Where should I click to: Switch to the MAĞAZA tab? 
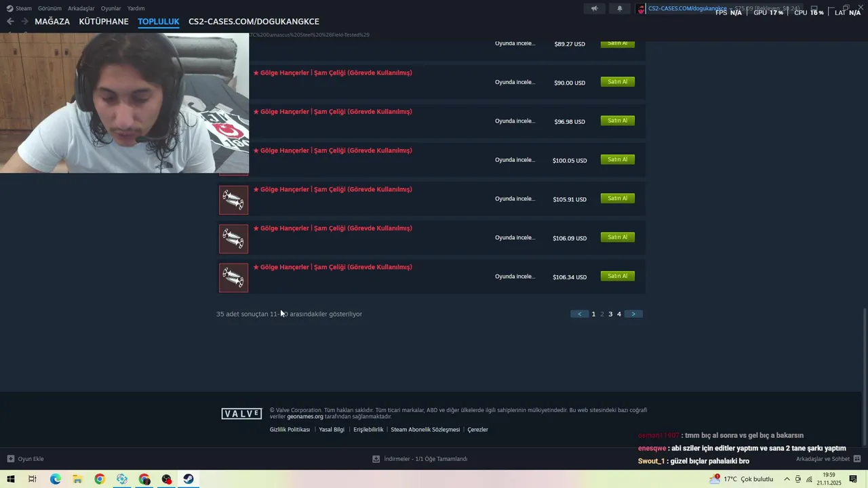[52, 22]
